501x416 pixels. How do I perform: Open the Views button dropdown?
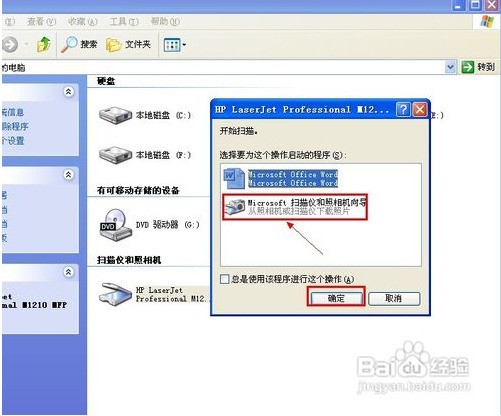click(175, 44)
